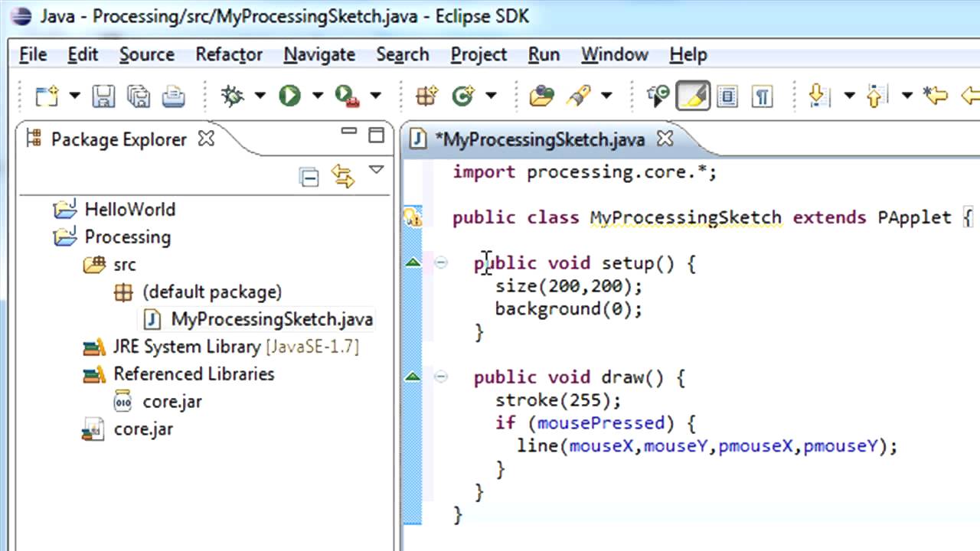The width and height of the screenshot is (980, 551).
Task: Click the New Java Class icon
Action: (x=463, y=96)
